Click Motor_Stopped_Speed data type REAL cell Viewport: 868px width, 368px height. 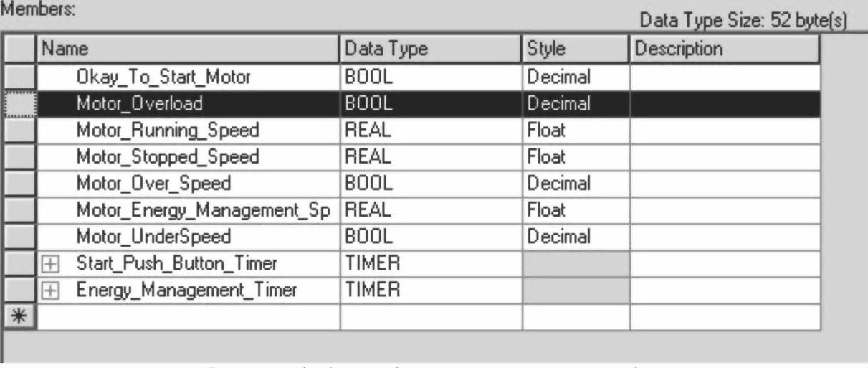(431, 156)
